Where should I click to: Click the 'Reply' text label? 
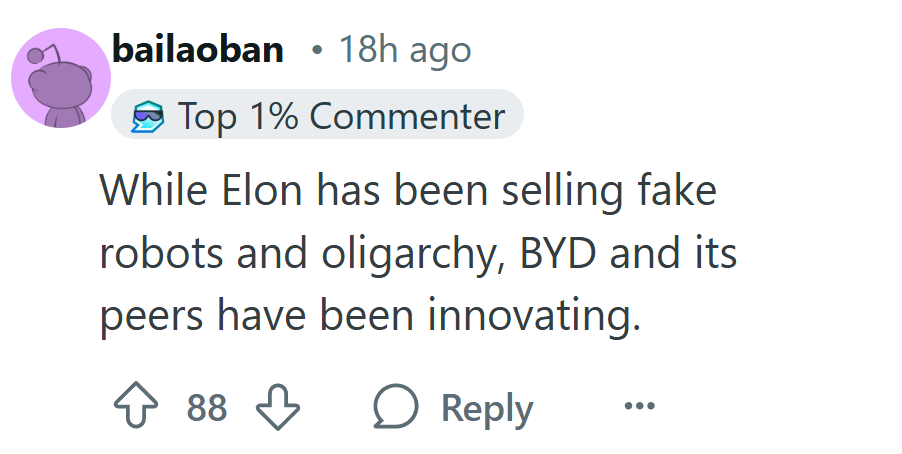point(487,410)
